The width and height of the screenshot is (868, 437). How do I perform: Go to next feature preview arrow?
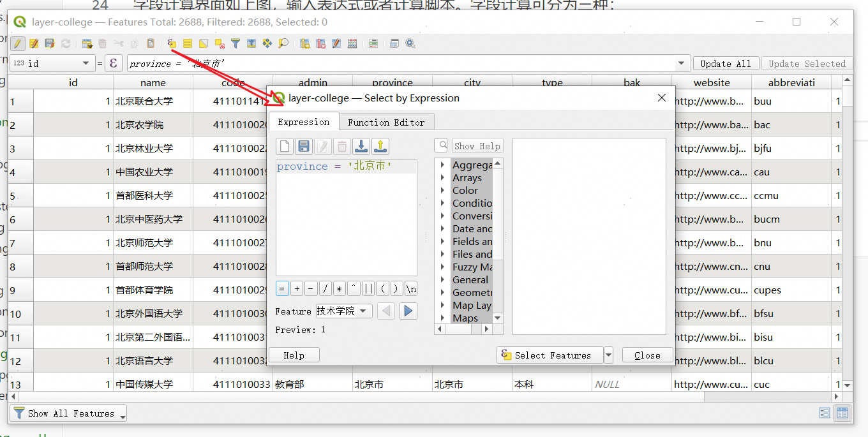(408, 311)
